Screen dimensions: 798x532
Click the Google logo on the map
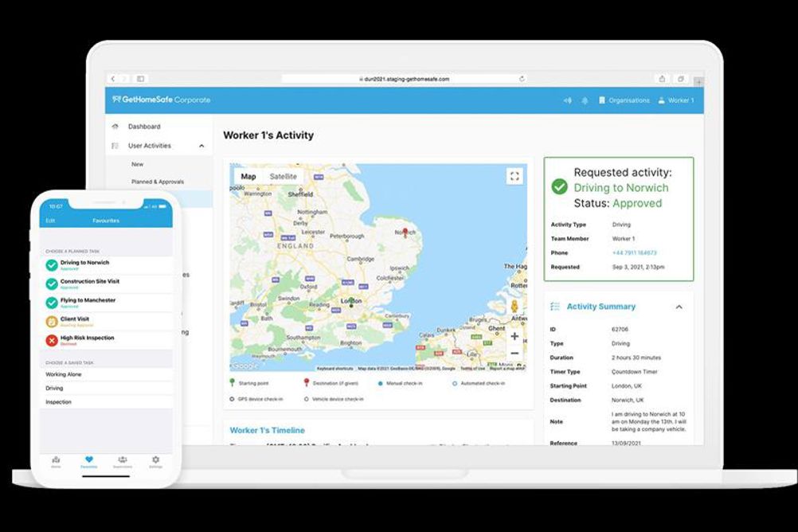pyautogui.click(x=244, y=366)
